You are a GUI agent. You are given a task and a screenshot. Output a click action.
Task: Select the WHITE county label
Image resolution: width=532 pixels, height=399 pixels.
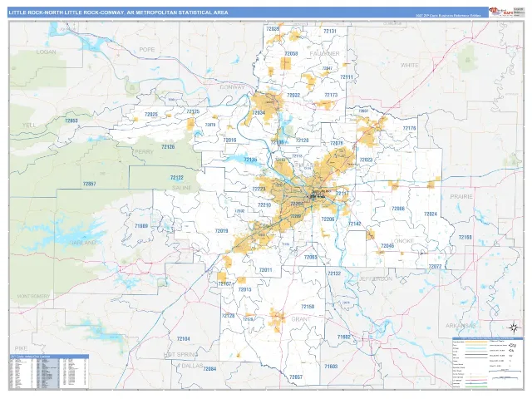(410, 65)
